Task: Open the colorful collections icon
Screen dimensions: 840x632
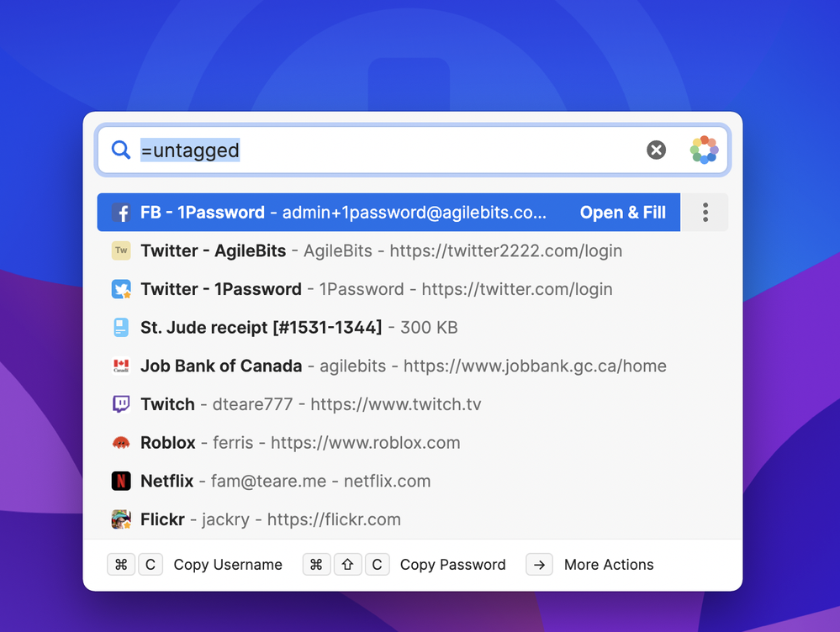Action: (x=704, y=150)
